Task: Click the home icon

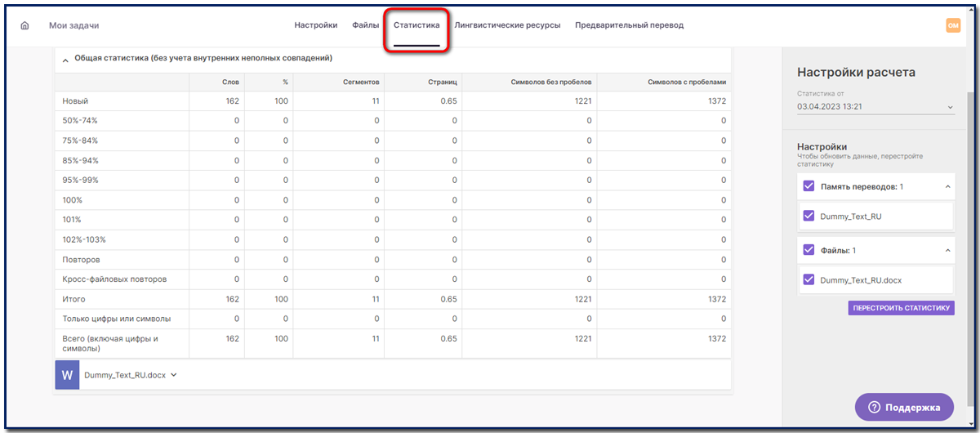Action: click(24, 25)
